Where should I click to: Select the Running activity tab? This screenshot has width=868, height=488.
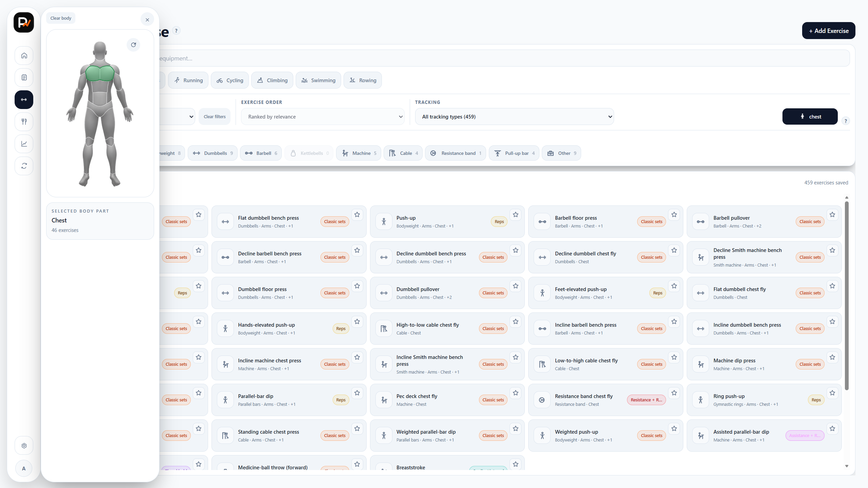point(188,80)
